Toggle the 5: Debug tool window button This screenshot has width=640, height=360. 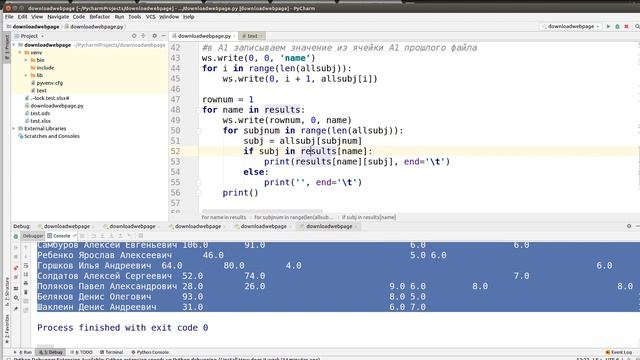coord(51,352)
